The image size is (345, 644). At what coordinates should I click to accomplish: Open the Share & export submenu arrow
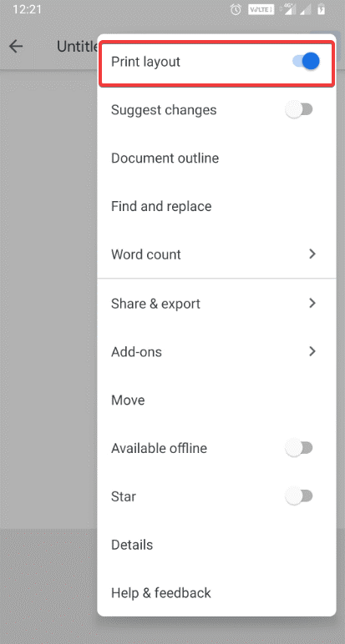click(x=312, y=303)
